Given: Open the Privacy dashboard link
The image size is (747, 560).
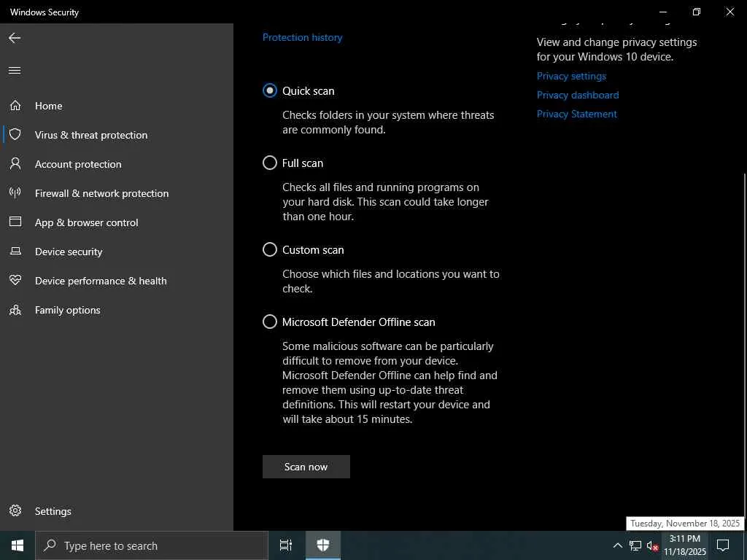Looking at the screenshot, I should (x=578, y=95).
